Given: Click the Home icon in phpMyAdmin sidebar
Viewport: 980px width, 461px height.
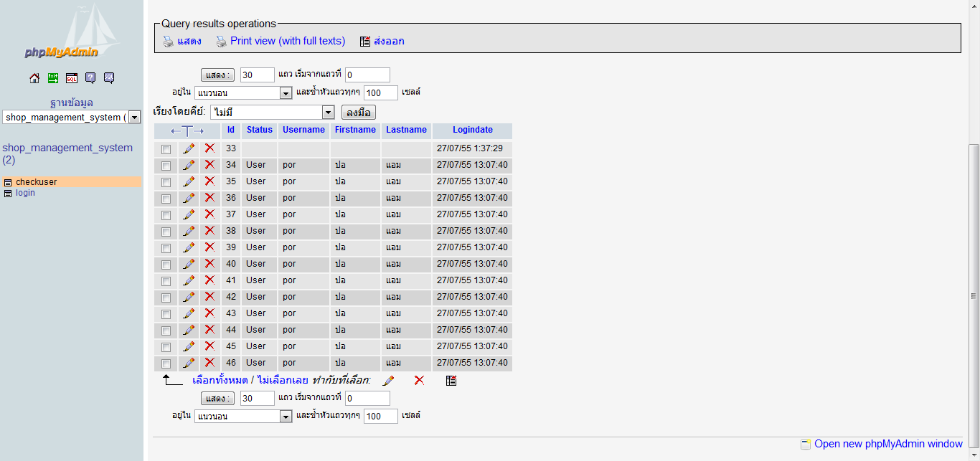Looking at the screenshot, I should (x=34, y=78).
